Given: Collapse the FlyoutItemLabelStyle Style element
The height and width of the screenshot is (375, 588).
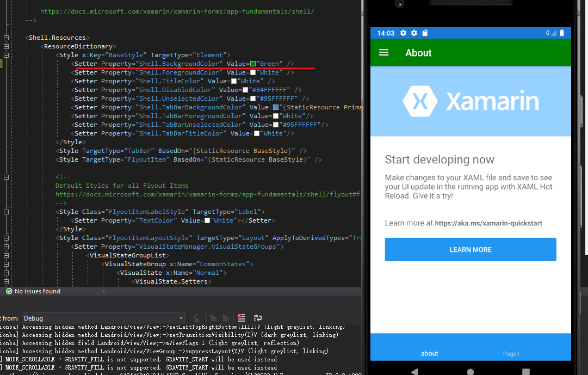Looking at the screenshot, I should coord(6,212).
